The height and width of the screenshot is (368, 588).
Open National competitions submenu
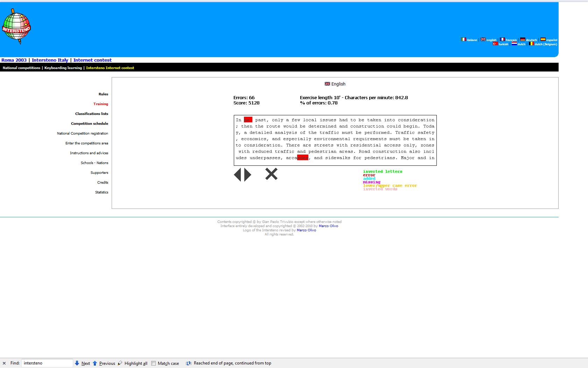(x=21, y=68)
